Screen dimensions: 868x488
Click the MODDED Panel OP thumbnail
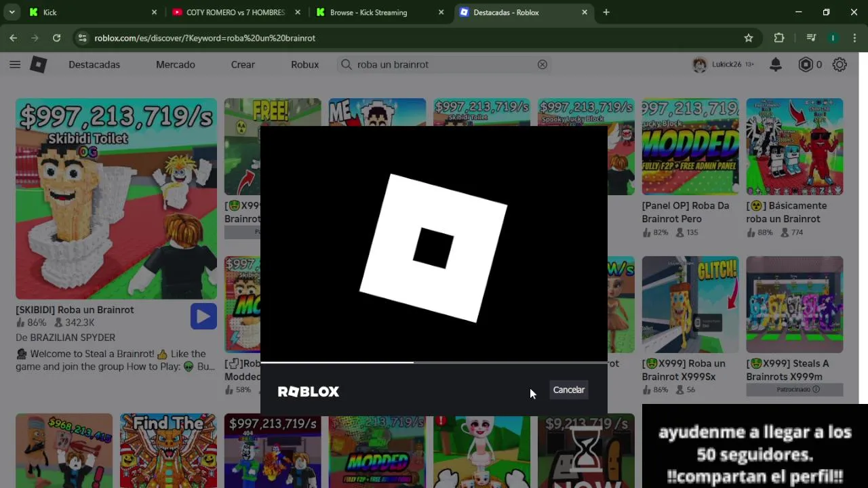[x=690, y=146]
